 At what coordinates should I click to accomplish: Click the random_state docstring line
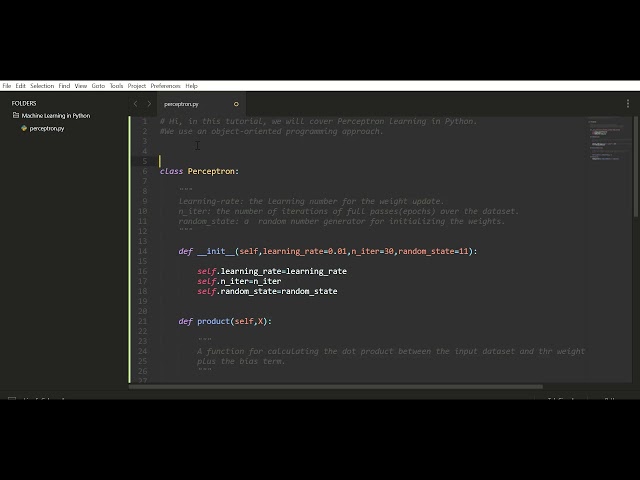(x=342, y=221)
